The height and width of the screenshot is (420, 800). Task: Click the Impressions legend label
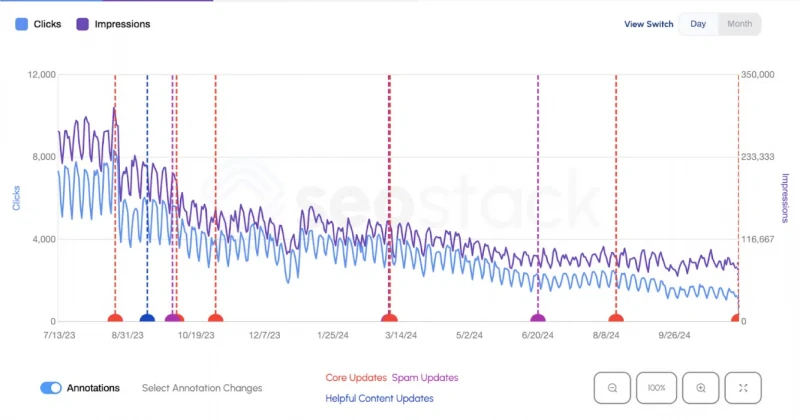(x=122, y=24)
